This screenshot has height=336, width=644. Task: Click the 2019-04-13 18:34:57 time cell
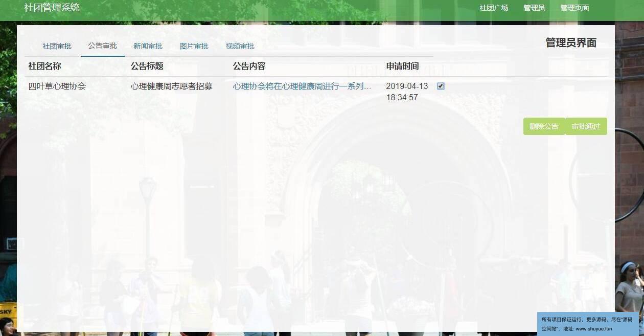407,92
